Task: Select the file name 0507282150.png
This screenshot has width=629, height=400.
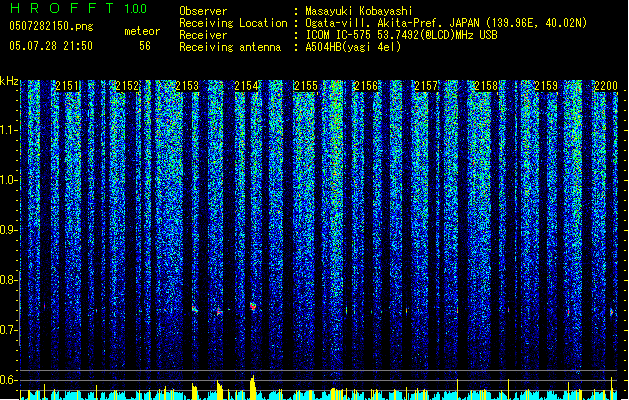Action: [51, 27]
